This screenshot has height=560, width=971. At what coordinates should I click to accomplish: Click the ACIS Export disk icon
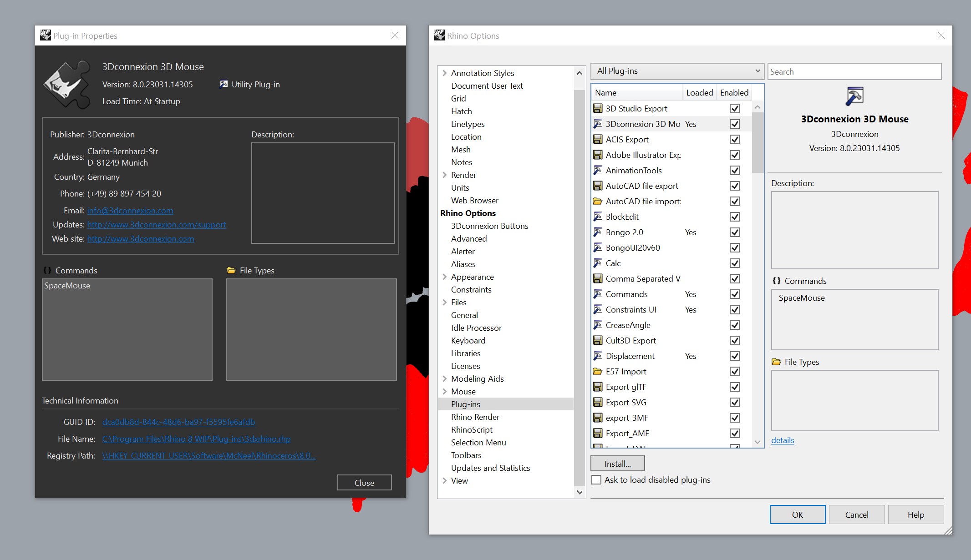598,139
